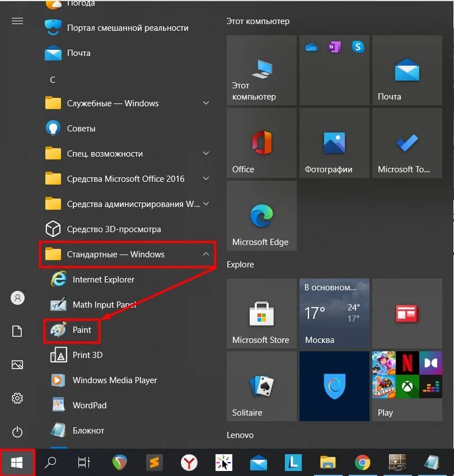
Task: Open Task View on the taskbar
Action: point(84,463)
